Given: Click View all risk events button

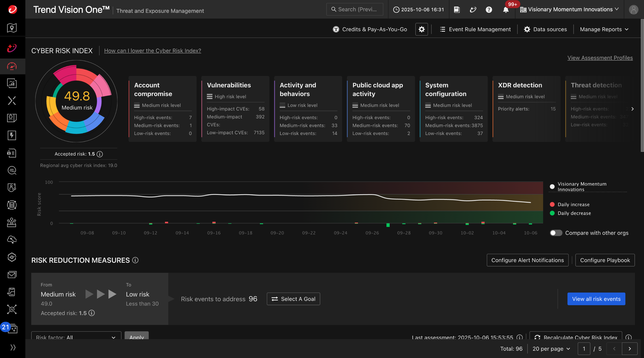Looking at the screenshot, I should 596,299.
